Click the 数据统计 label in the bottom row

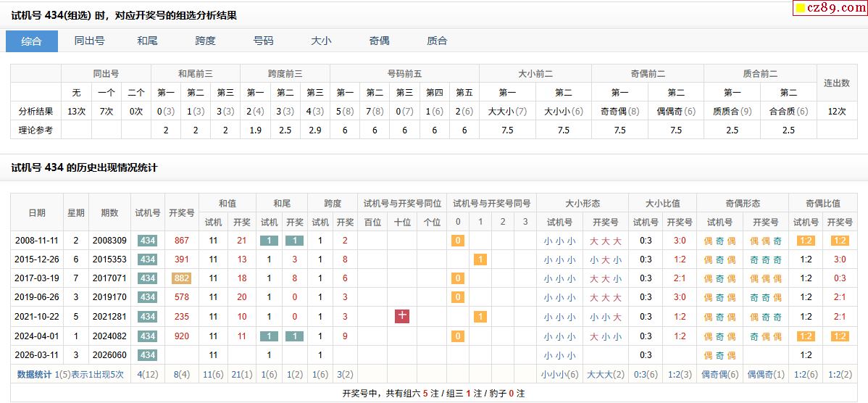coord(35,375)
